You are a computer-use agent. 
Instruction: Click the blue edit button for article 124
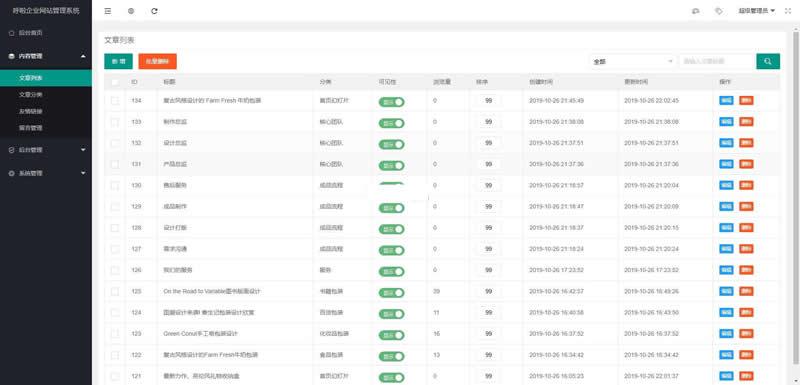pos(726,312)
